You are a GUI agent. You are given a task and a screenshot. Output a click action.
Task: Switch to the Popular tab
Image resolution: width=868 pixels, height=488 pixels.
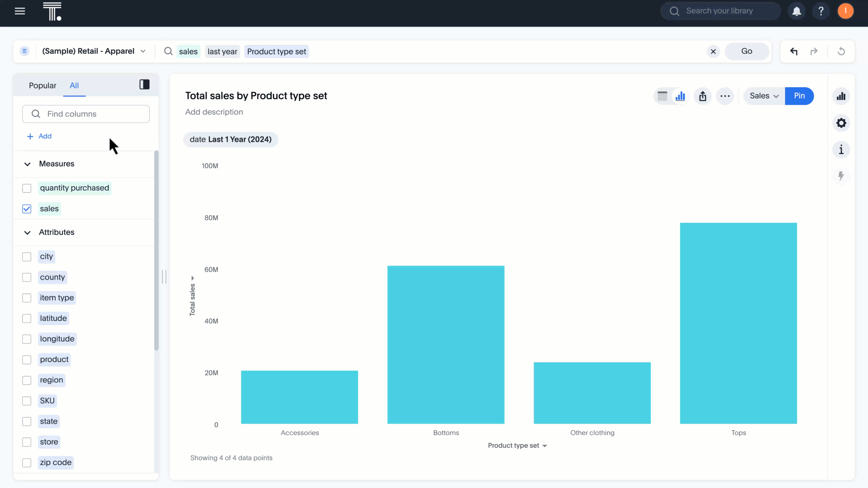[42, 85]
